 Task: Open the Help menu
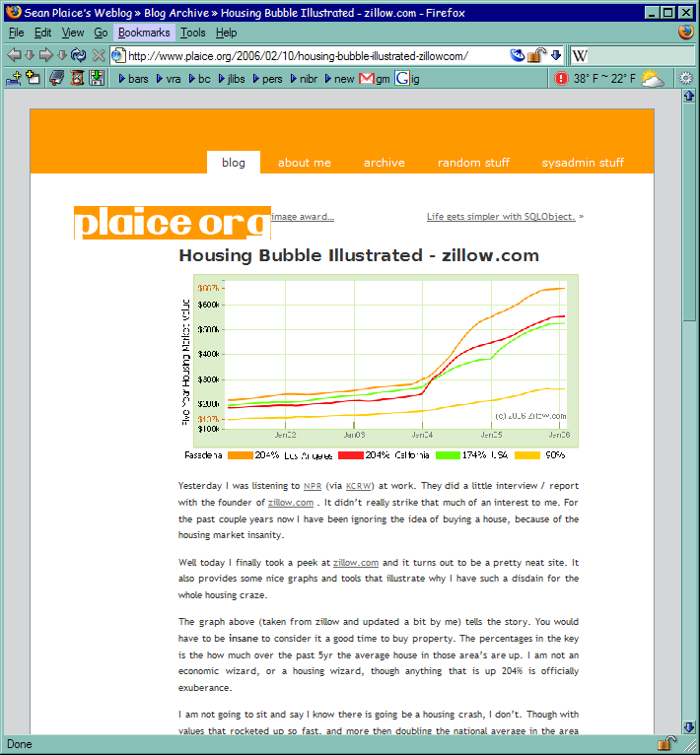click(x=226, y=33)
